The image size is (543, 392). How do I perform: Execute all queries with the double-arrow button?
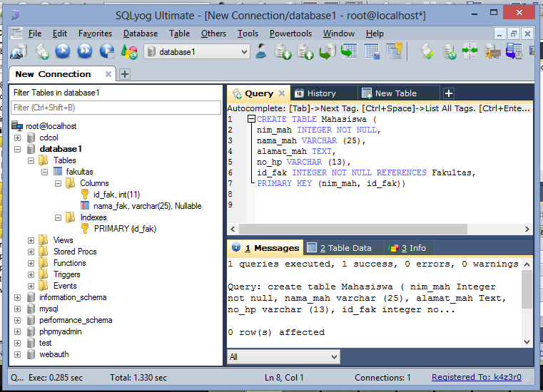point(84,51)
